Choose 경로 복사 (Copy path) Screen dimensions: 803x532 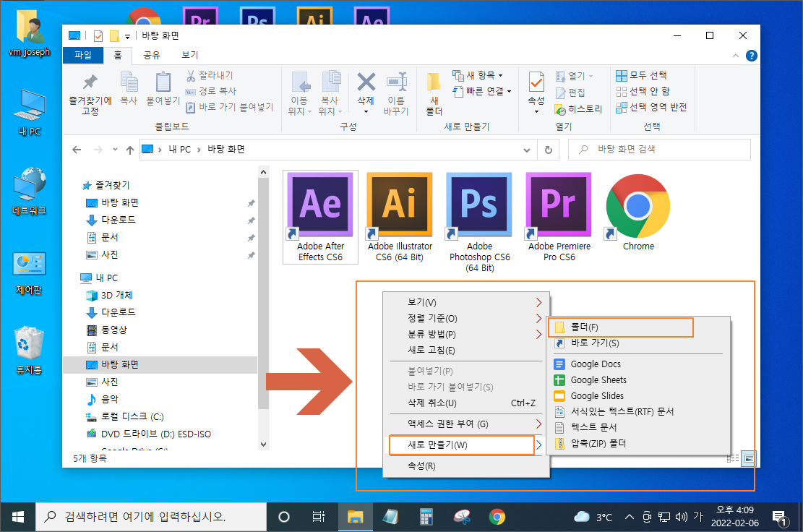[x=211, y=91]
